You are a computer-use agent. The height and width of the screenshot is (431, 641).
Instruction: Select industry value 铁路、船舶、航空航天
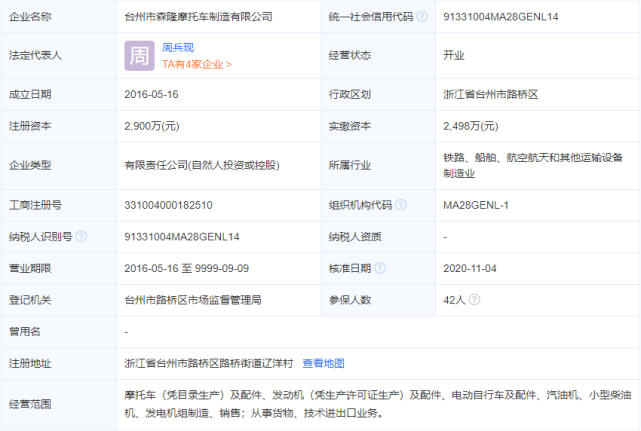533,165
